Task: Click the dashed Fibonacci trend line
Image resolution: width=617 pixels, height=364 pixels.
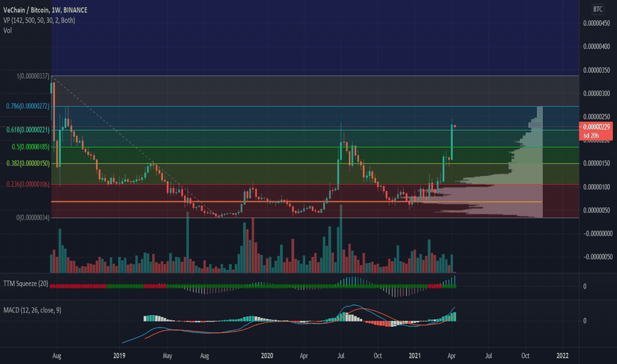Action: pos(134,148)
